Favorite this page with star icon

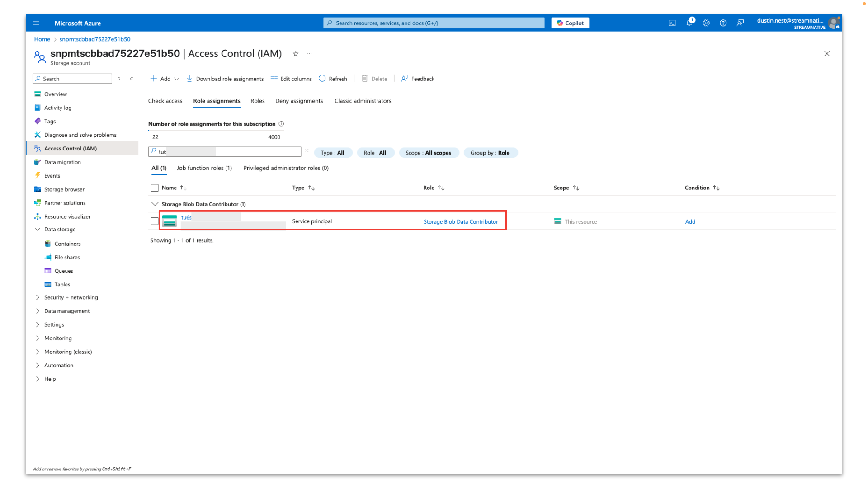click(x=296, y=54)
